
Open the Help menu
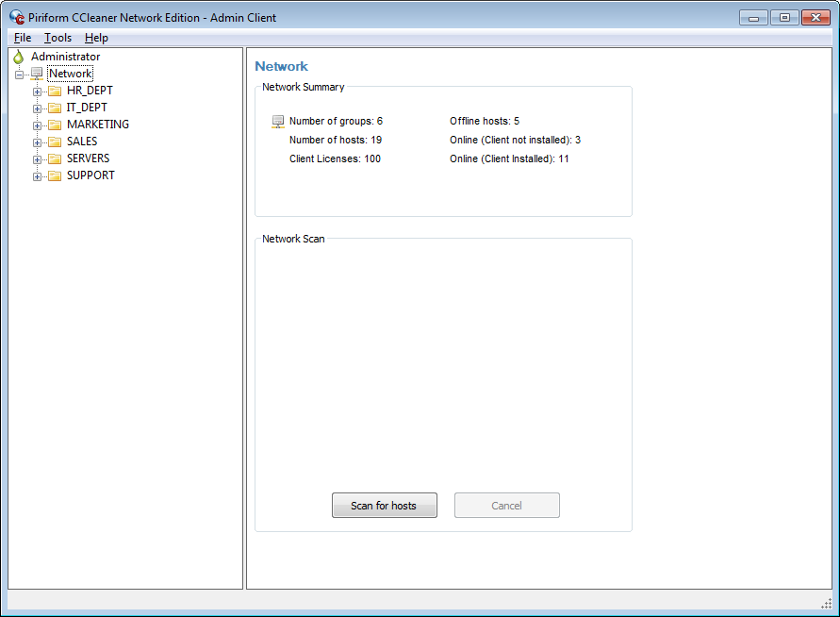(96, 38)
